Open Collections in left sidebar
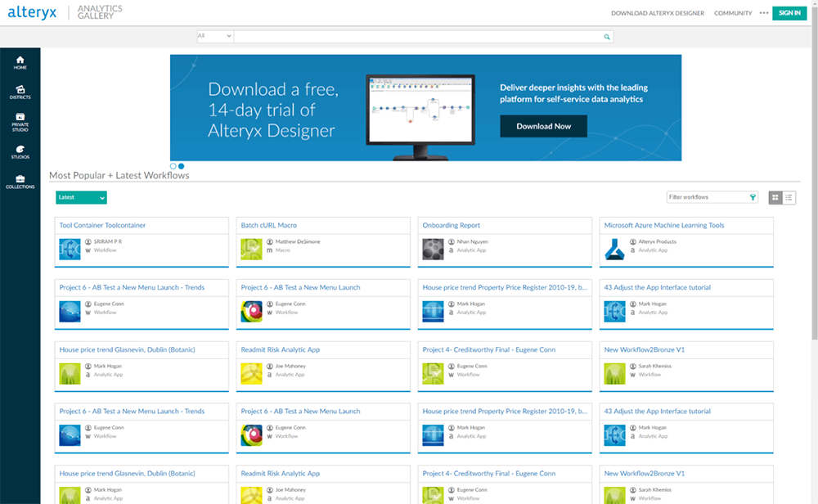 (20, 182)
